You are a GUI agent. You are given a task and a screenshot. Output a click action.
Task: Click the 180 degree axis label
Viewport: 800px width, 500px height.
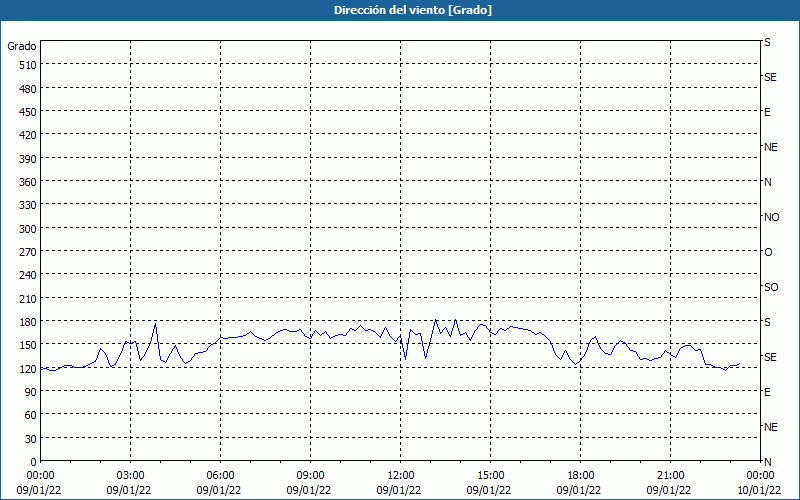click(28, 322)
